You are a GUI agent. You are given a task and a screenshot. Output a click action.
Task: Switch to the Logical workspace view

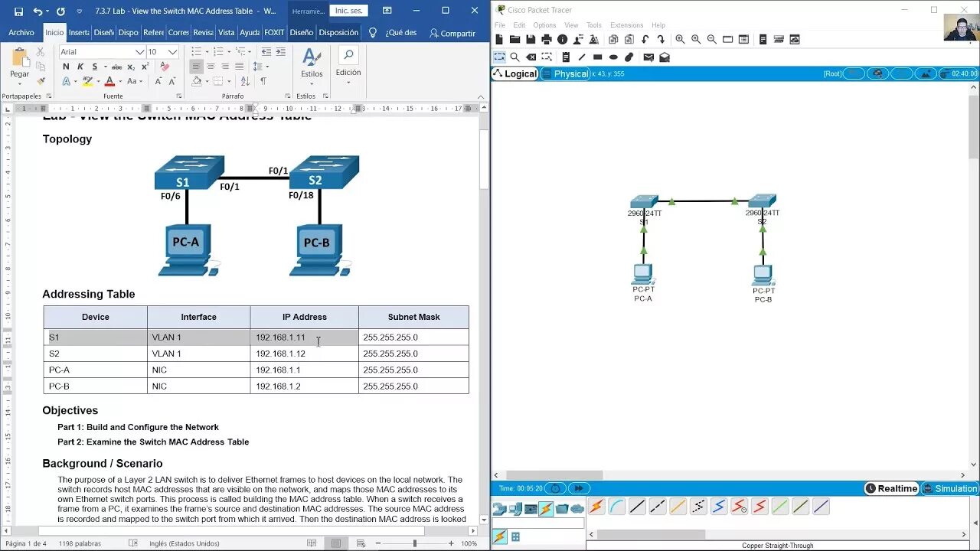pos(515,74)
